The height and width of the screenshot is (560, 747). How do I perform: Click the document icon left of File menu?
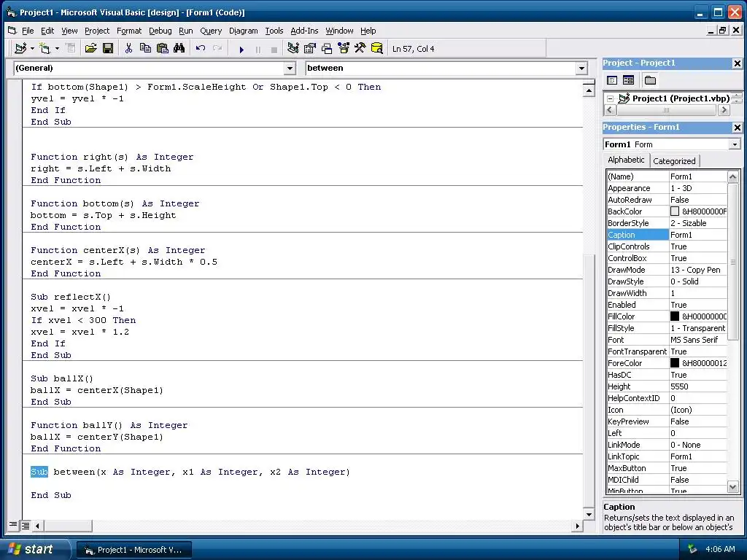click(12, 31)
